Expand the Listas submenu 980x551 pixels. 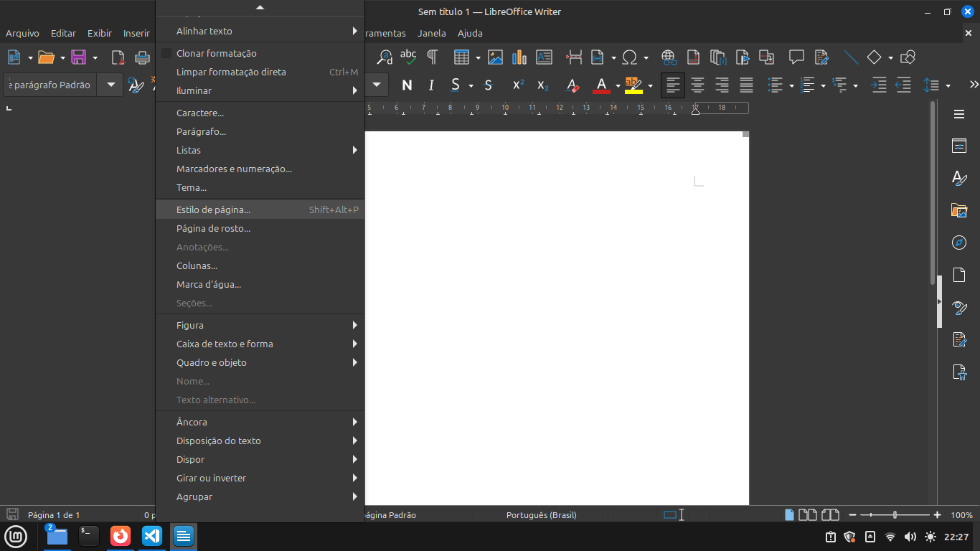pyautogui.click(x=260, y=150)
